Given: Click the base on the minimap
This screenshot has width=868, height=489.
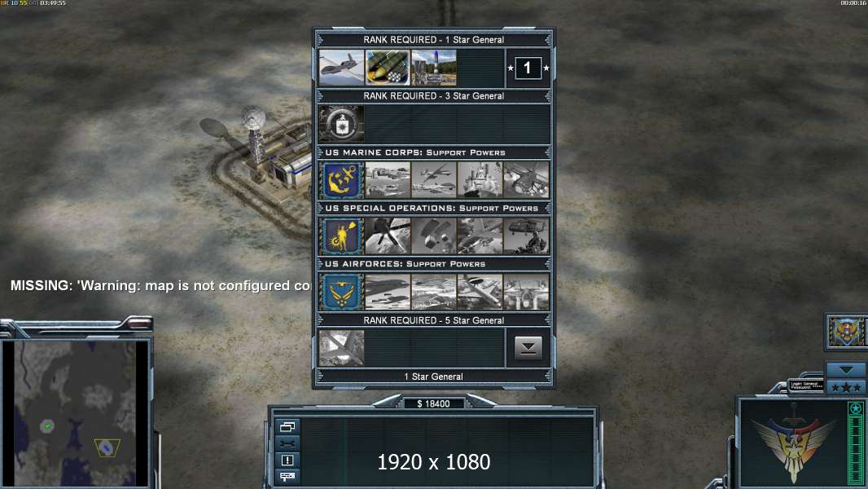Looking at the screenshot, I should (x=106, y=447).
